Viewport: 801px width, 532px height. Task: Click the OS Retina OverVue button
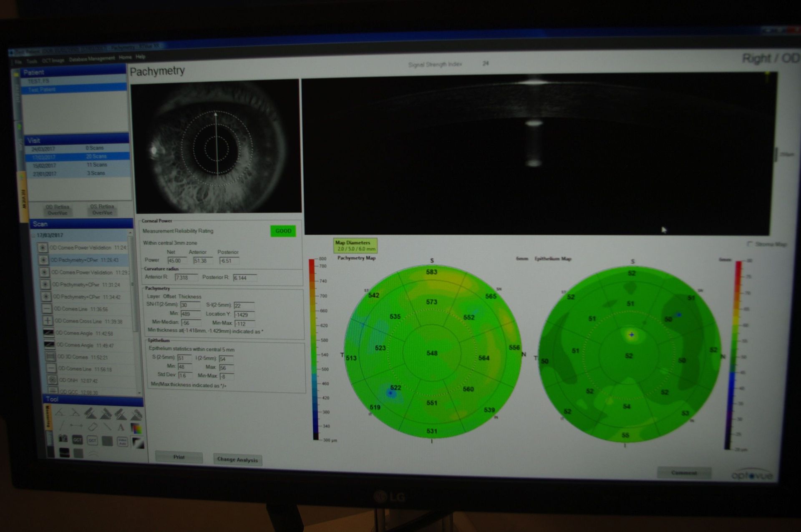(102, 209)
